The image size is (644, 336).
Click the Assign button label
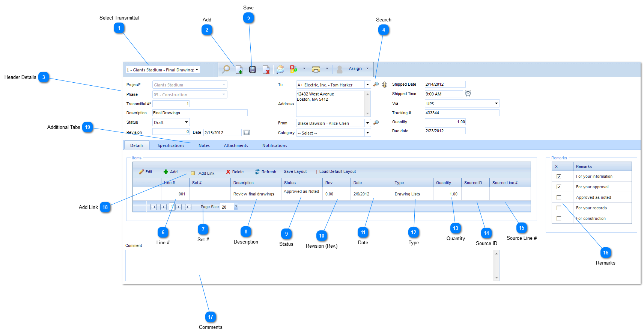[355, 68]
